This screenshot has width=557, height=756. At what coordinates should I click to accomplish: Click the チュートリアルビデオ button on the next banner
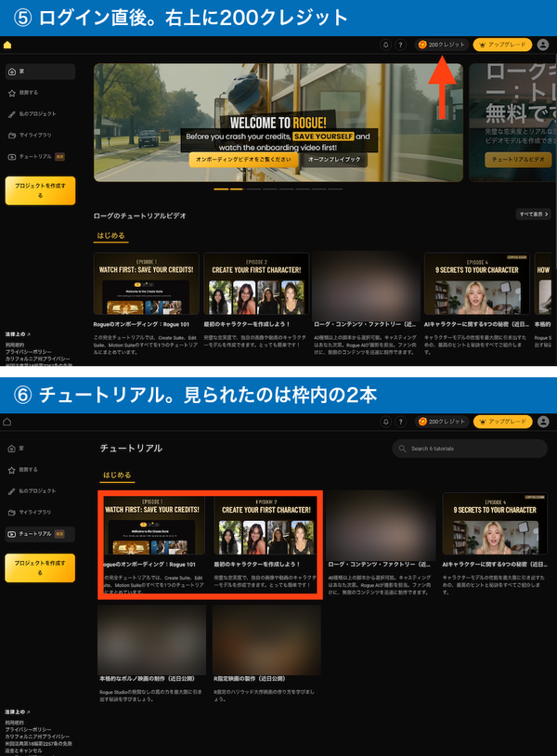point(518,160)
